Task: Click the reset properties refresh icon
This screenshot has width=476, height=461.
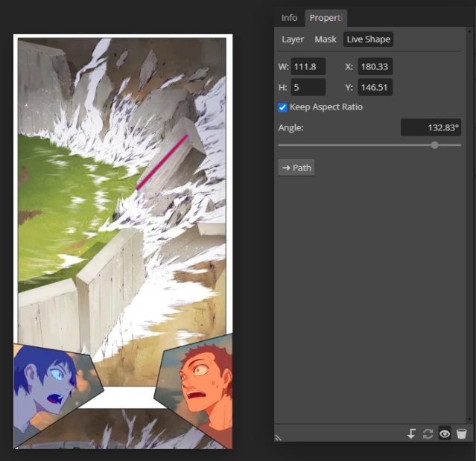Action: pyautogui.click(x=428, y=433)
